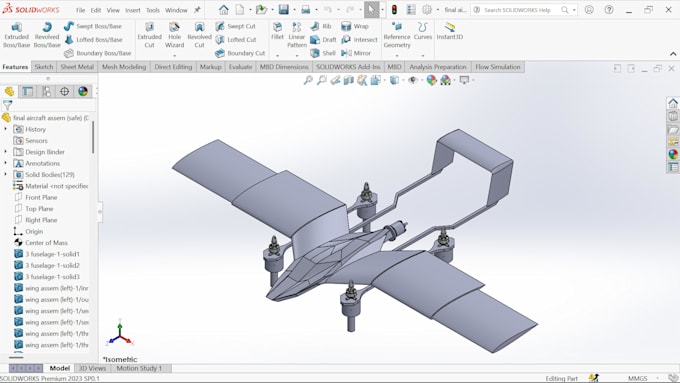Screen dimensions: 680x383
Task: Toggle the pin icon next to Window menu
Action: (197, 10)
